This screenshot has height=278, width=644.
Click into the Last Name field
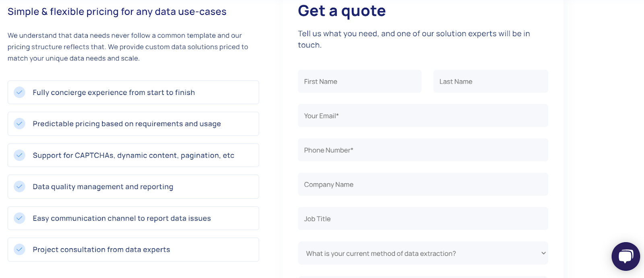pyautogui.click(x=490, y=81)
